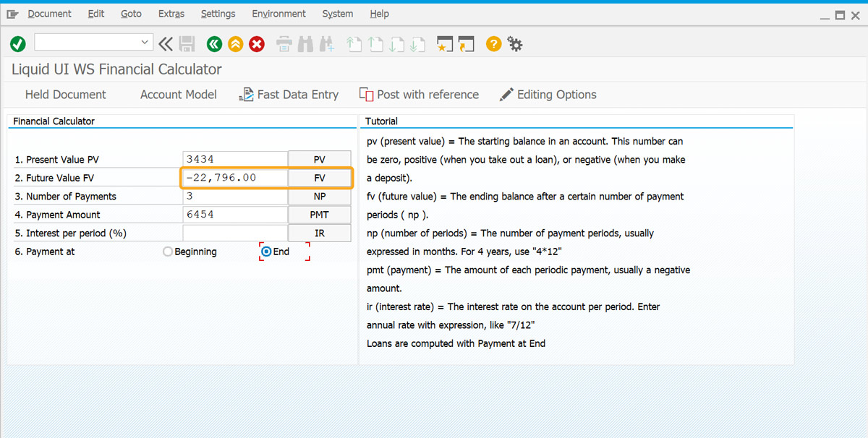Open Fast Data Entry
Viewport: 868px width, 438px height.
[x=289, y=95]
